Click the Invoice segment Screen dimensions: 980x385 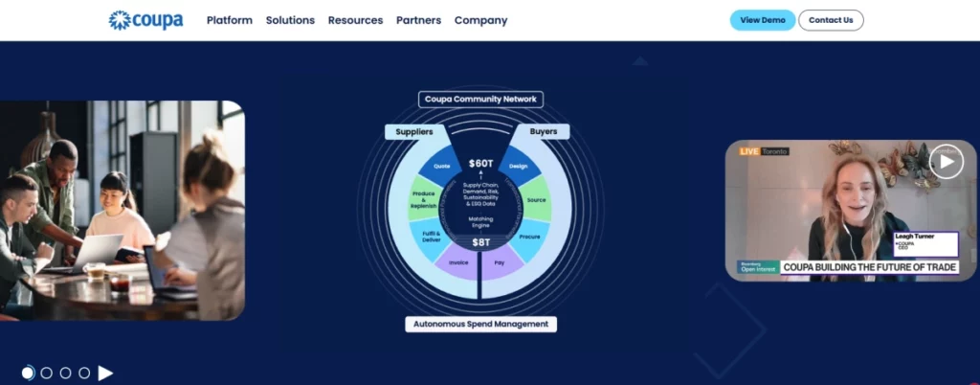click(x=458, y=262)
